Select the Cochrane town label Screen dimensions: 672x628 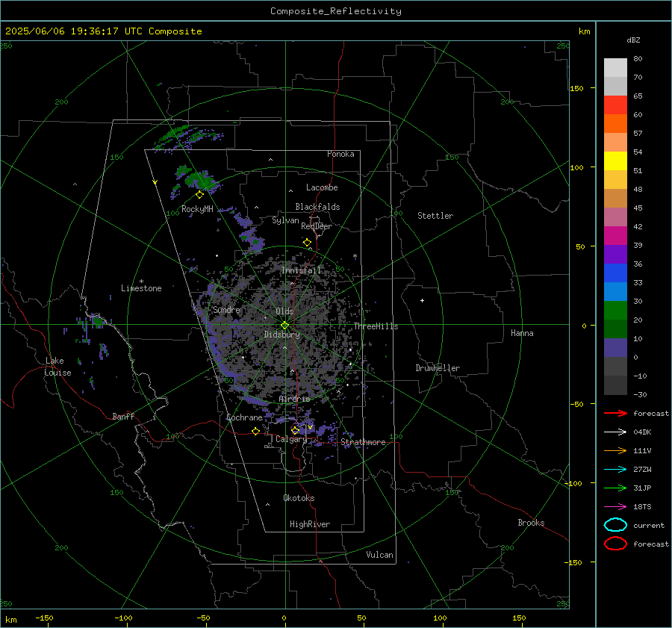[x=244, y=417]
